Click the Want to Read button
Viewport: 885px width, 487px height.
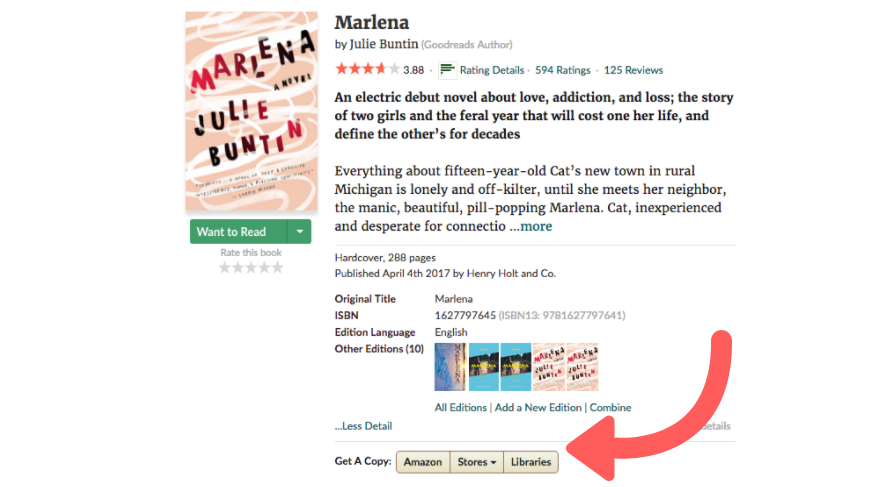tap(238, 231)
